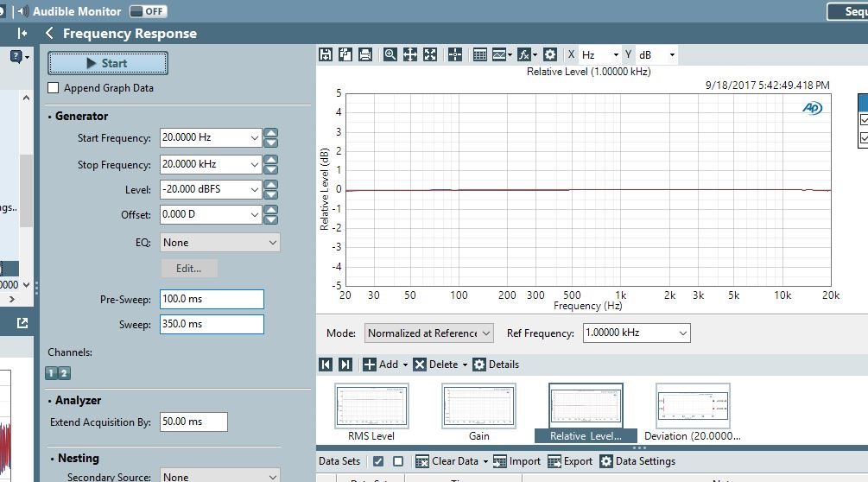Select the pan arrows tool

pyautogui.click(x=410, y=54)
